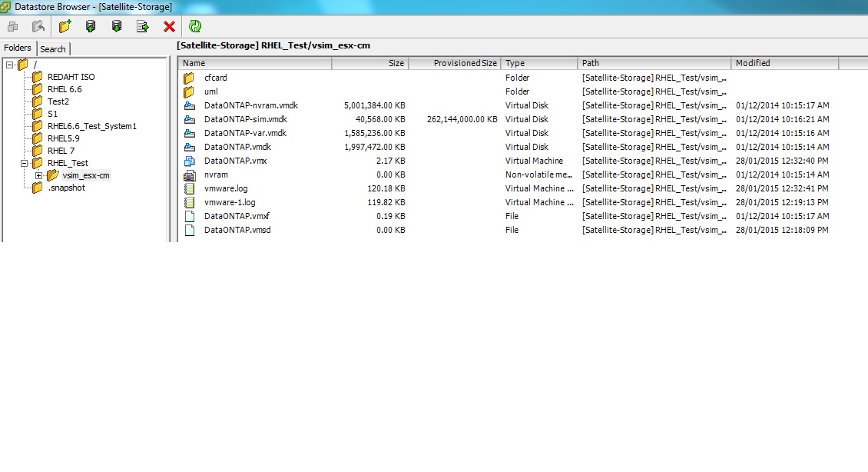Select the DataONTAP.vmdk file name

pos(237,147)
